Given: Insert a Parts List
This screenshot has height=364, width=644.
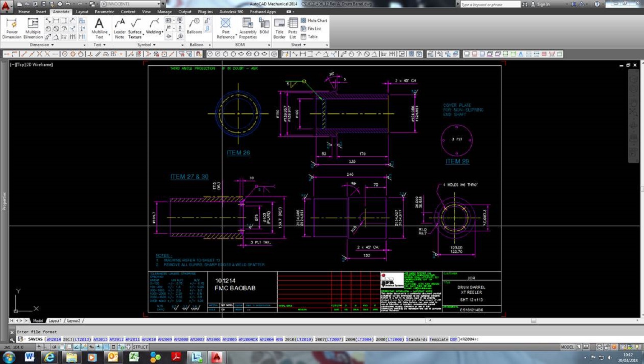Looking at the screenshot, I should tap(293, 29).
